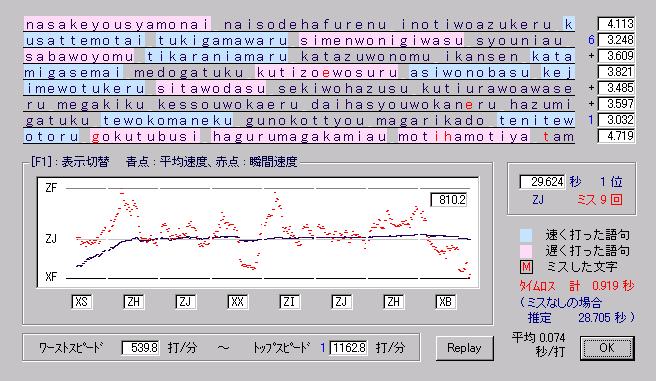Click the light blue fast-phrase swatch
Image resolution: width=656 pixels, height=381 pixels.
click(526, 235)
